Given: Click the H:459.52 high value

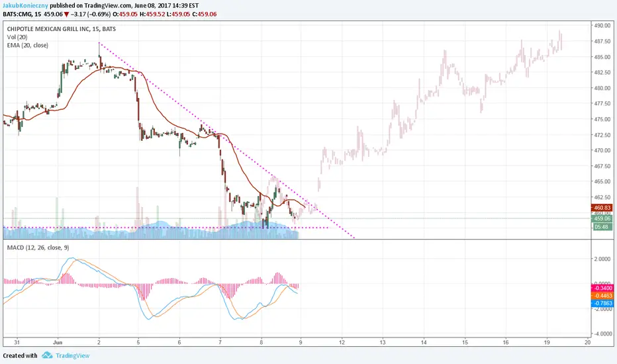Looking at the screenshot, I should pyautogui.click(x=152, y=14).
